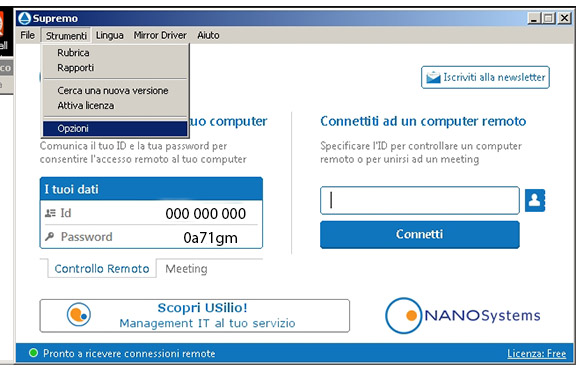Click the remote computer ID input field
This screenshot has height=371, width=580.
tap(420, 200)
